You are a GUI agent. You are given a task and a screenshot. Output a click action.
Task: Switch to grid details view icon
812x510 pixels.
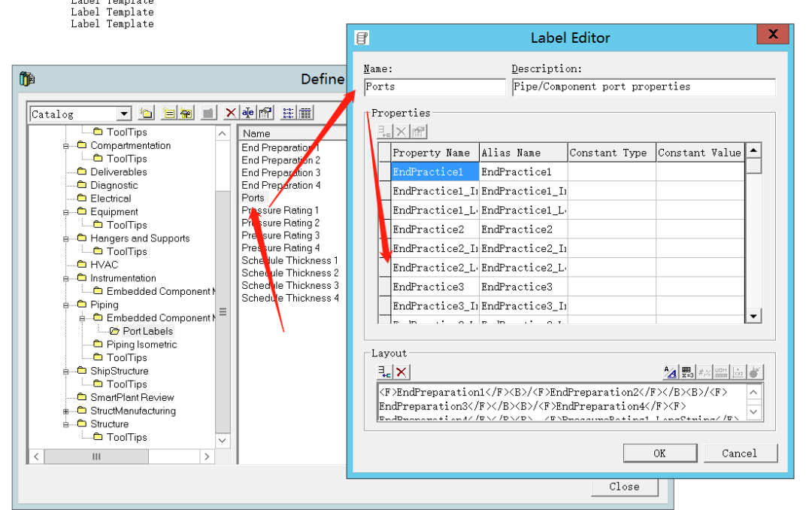305,113
